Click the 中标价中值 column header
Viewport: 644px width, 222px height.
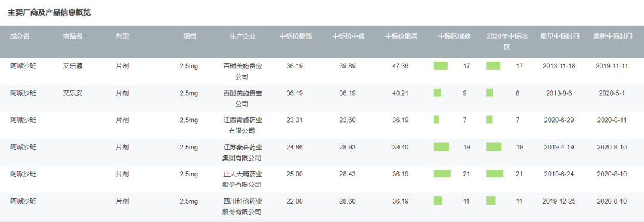pos(348,36)
